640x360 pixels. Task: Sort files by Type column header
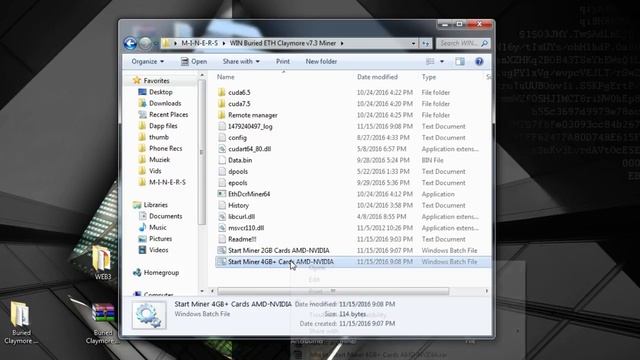pos(429,77)
